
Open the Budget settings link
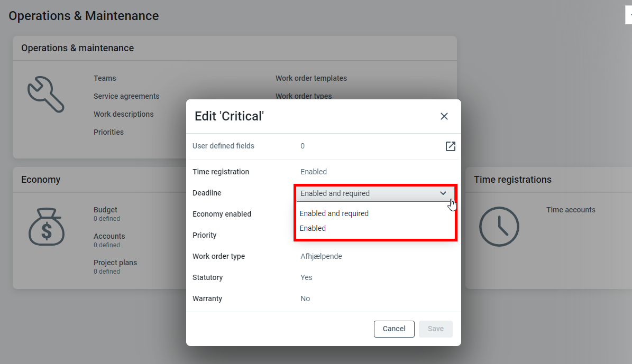tap(105, 210)
